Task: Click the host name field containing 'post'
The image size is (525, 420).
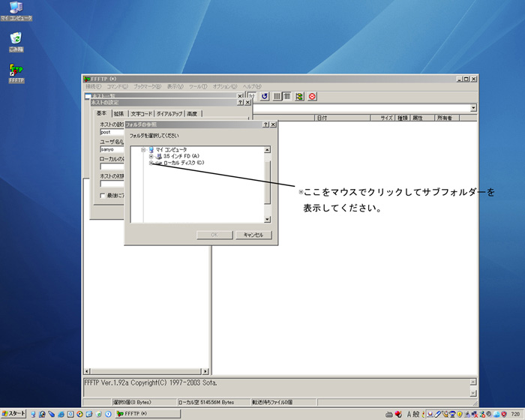Action: tap(112, 132)
